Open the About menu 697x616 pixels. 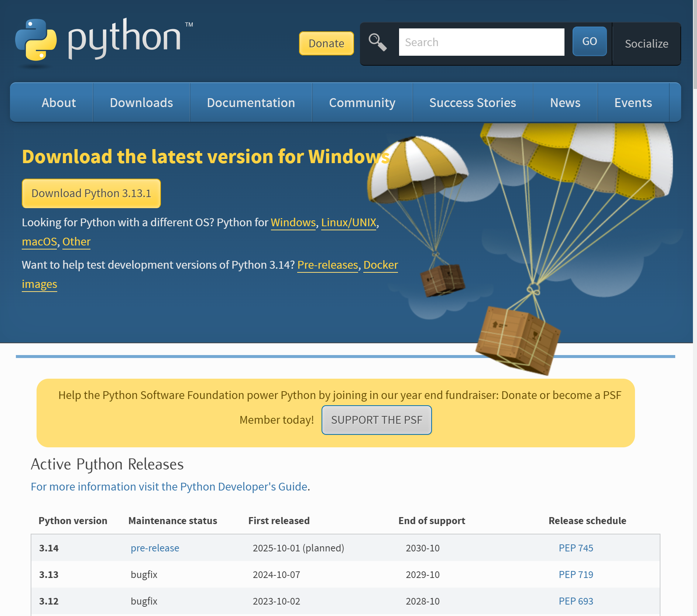pyautogui.click(x=59, y=103)
